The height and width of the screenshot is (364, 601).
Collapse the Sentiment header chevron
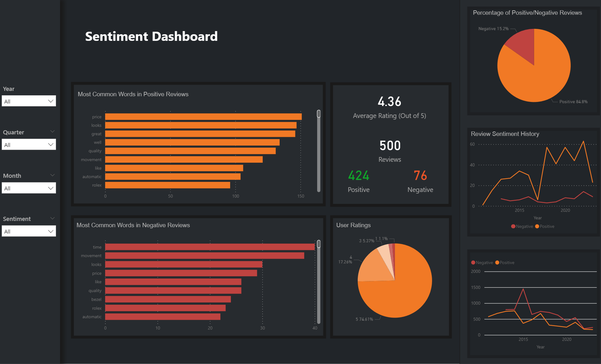(x=52, y=218)
